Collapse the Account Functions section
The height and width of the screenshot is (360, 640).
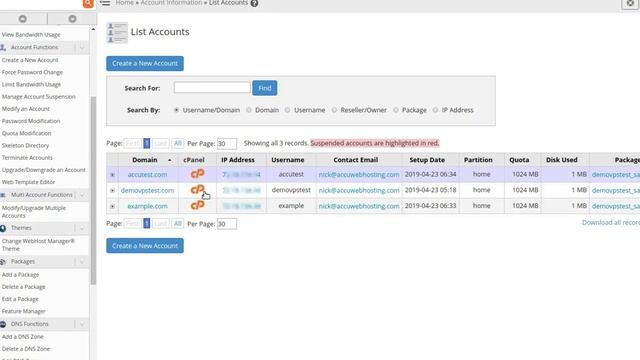(x=82, y=48)
